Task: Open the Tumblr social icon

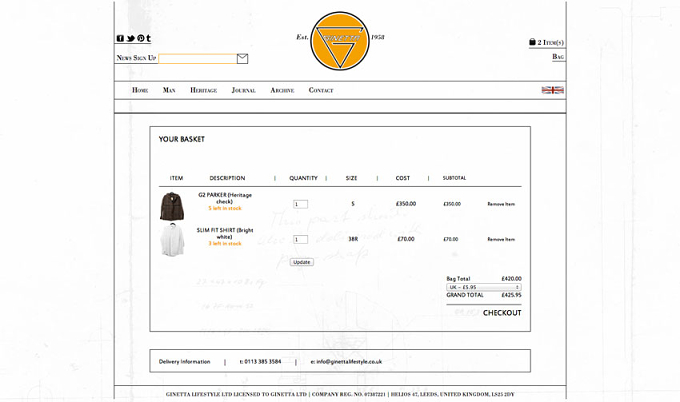Action: pyautogui.click(x=148, y=38)
